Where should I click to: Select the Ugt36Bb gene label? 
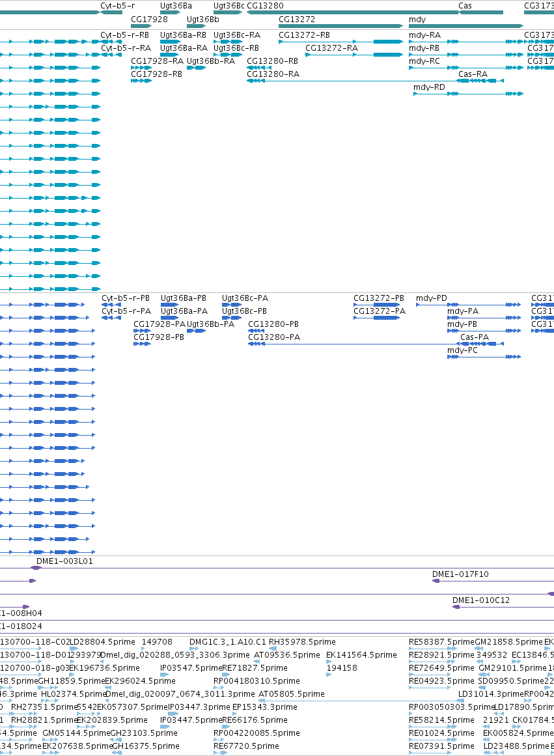click(203, 20)
